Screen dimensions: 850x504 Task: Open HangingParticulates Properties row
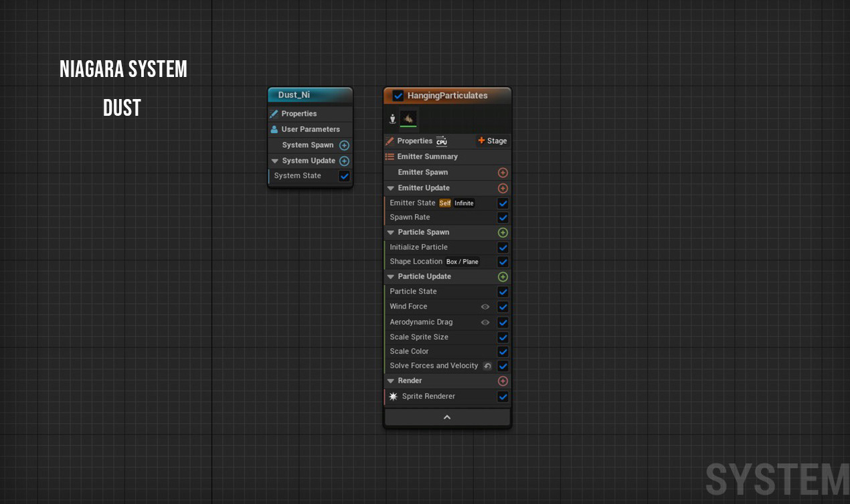tap(447, 141)
